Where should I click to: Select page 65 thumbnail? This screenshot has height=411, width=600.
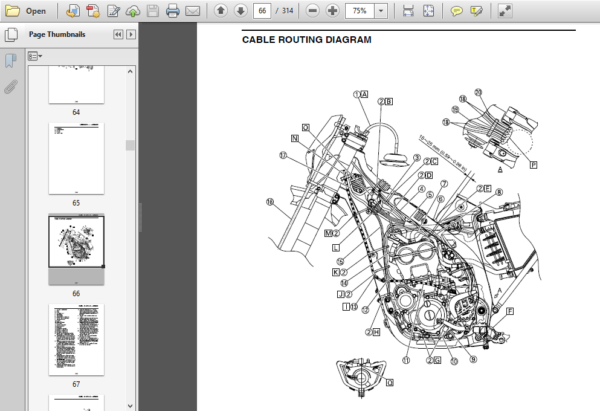click(77, 158)
